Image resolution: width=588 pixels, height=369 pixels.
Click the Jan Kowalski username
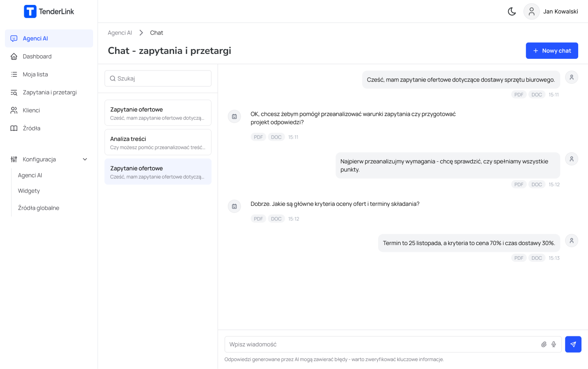tap(560, 12)
